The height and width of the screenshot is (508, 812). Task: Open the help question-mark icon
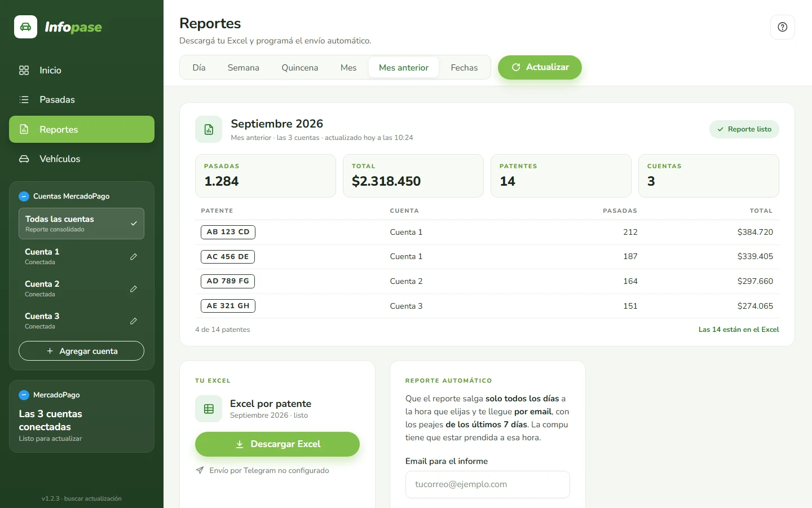pyautogui.click(x=782, y=27)
